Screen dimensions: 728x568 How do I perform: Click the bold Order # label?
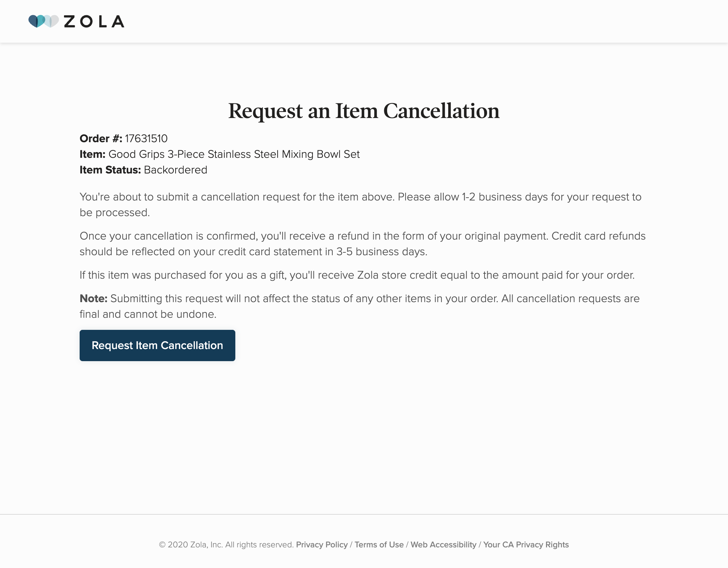(x=101, y=139)
